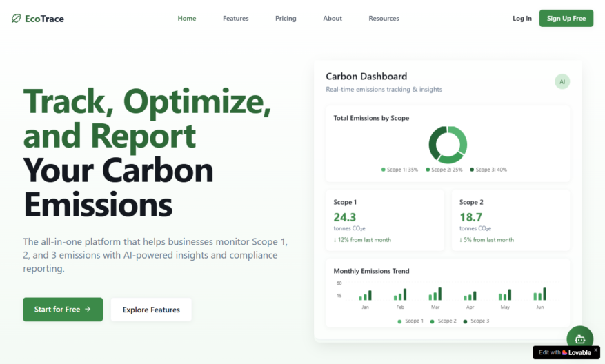The height and width of the screenshot is (364, 605).
Task: Select the Scope 2: 25% legend entry
Action: pyautogui.click(x=444, y=170)
